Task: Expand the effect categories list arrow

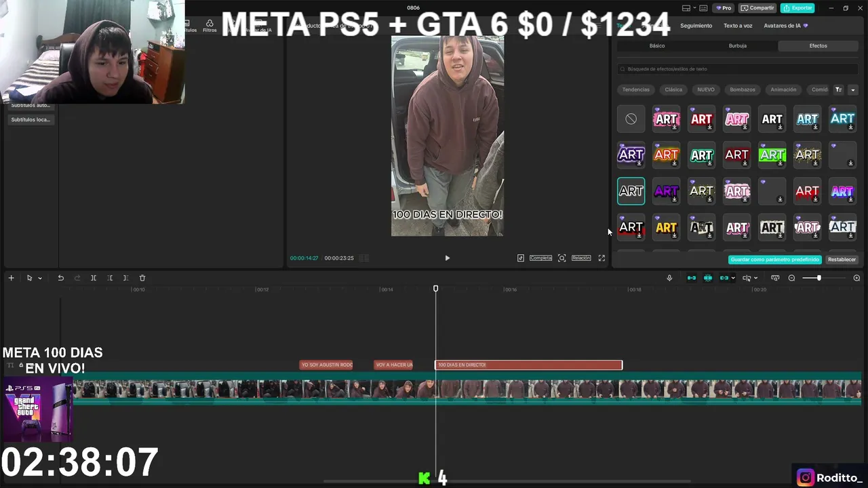Action: coord(853,89)
